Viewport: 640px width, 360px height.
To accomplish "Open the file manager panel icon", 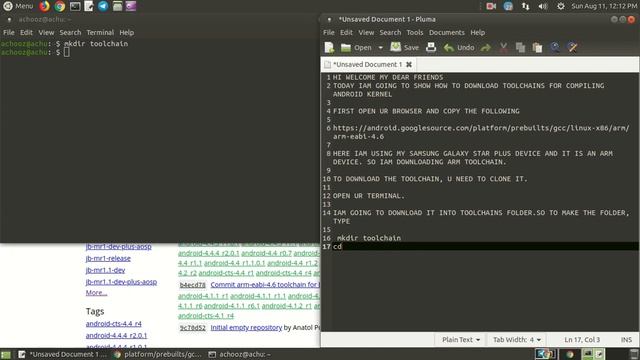I will point(118,6).
